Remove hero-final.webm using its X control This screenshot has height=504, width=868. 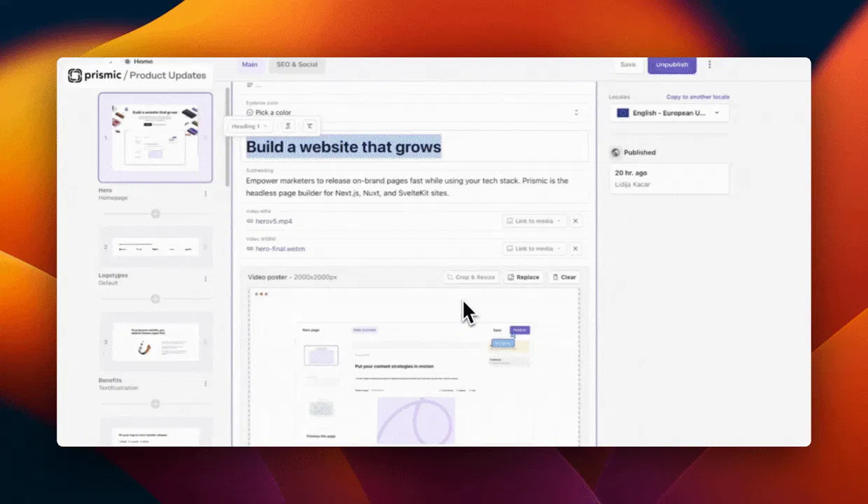point(575,248)
